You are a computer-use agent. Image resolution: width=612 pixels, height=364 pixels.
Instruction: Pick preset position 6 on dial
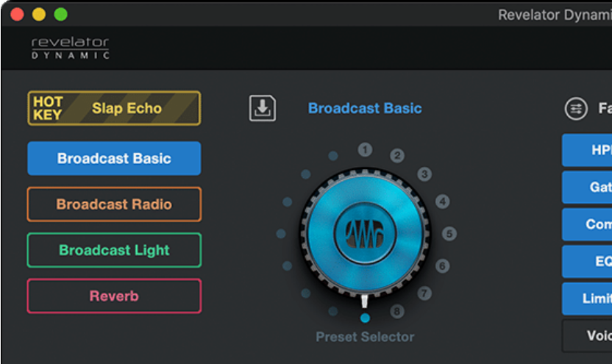[442, 265]
